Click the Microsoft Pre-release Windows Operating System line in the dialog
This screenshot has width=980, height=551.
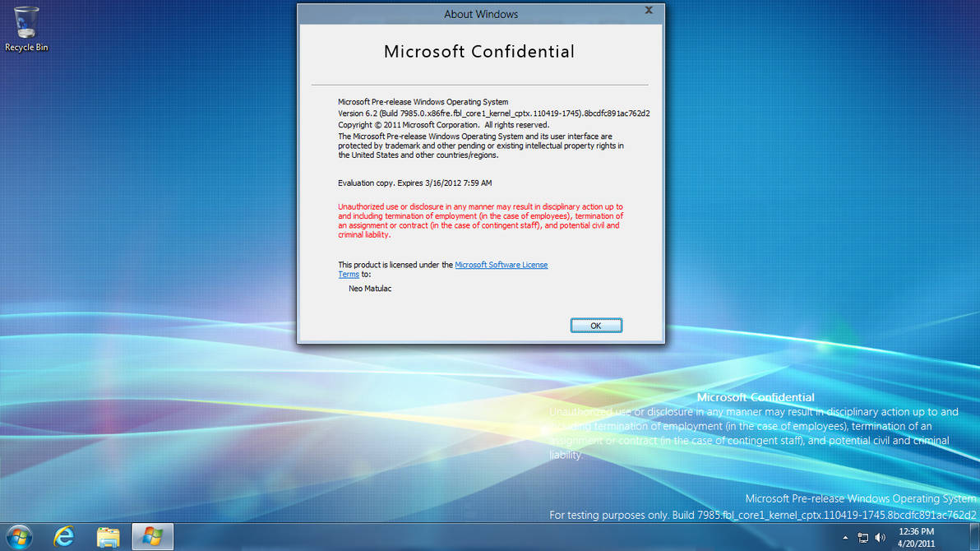point(423,101)
